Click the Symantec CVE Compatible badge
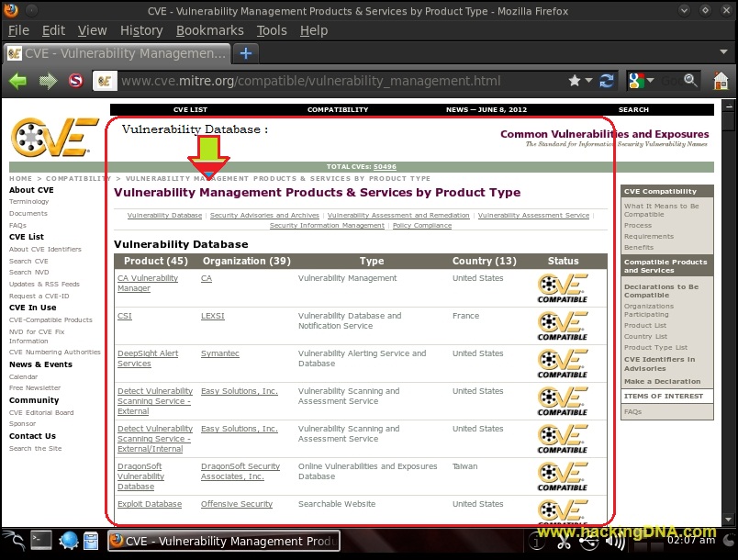The image size is (738, 560). pos(564,363)
